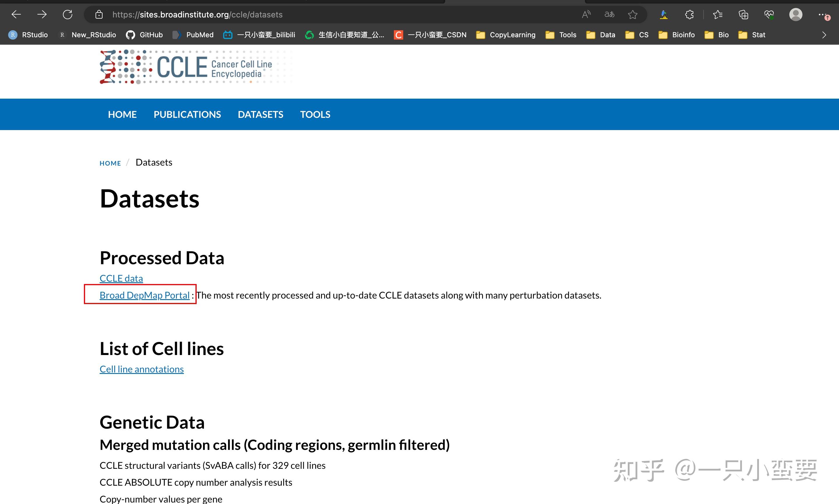This screenshot has height=504, width=839.
Task: Switch to the PUBLICATIONS nav item
Action: (187, 114)
